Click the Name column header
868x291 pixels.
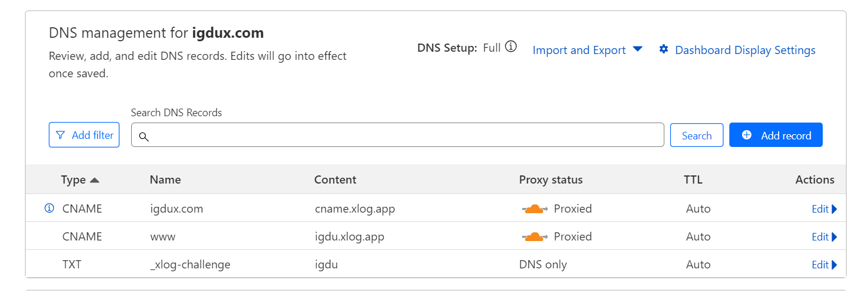click(165, 180)
